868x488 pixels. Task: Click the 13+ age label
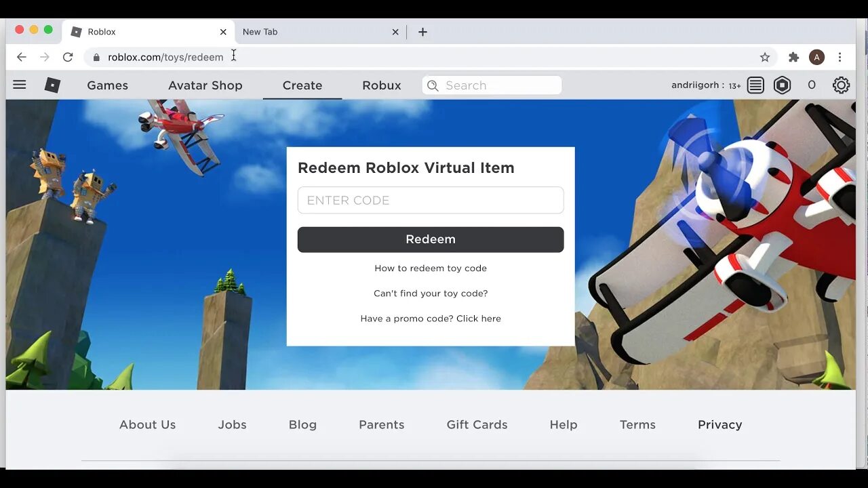(735, 86)
